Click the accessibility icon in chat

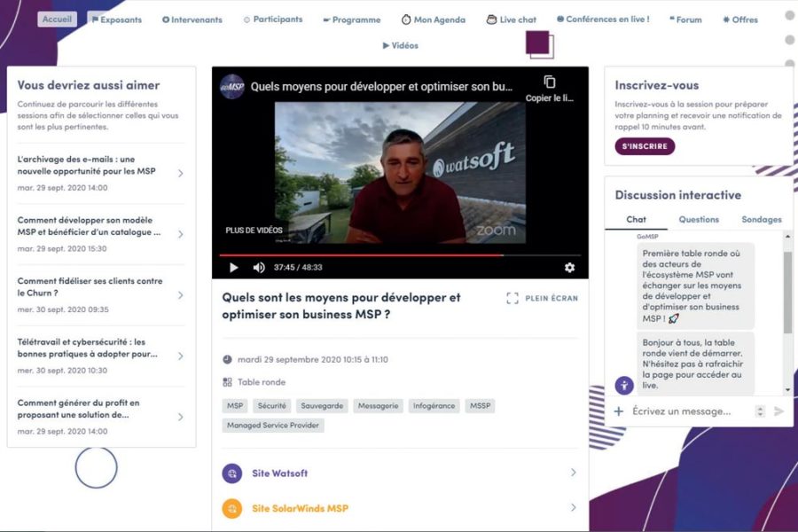pos(624,386)
